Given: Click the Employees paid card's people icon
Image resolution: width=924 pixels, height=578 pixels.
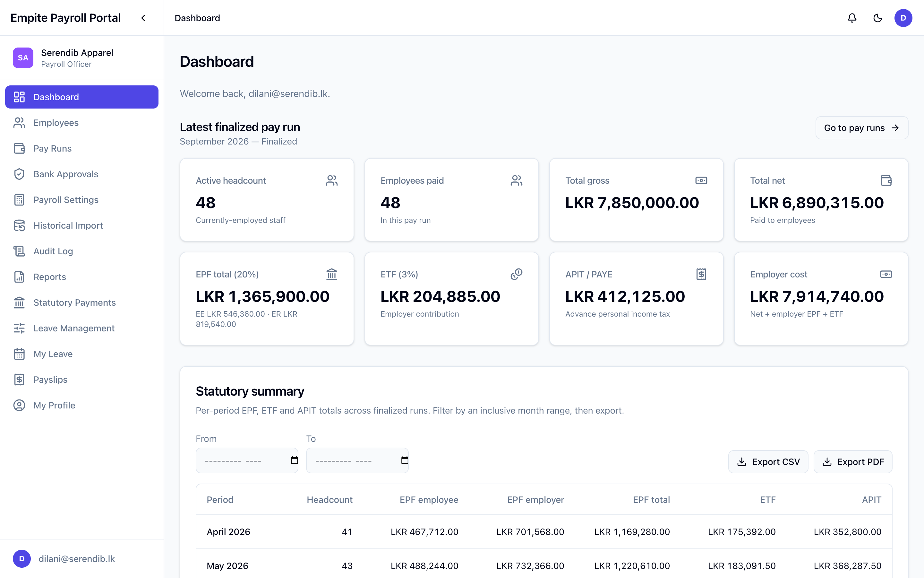Looking at the screenshot, I should click(x=516, y=180).
